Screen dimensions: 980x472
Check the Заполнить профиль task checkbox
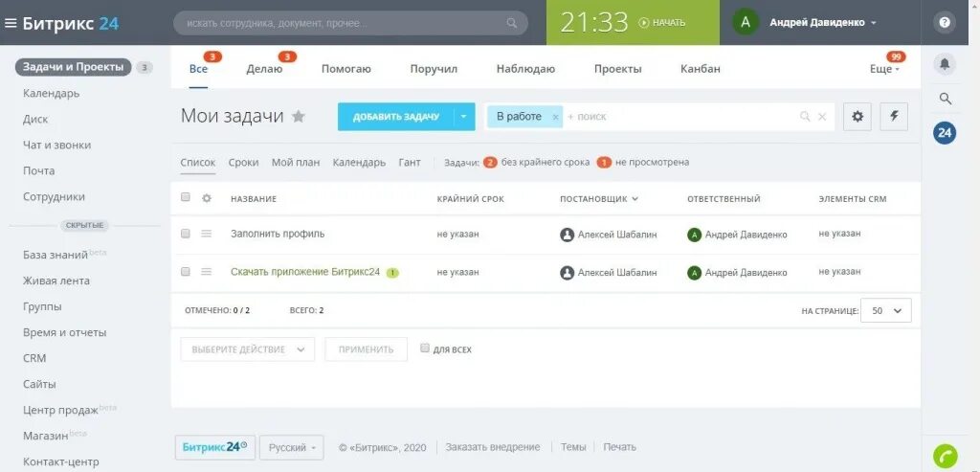click(x=185, y=234)
